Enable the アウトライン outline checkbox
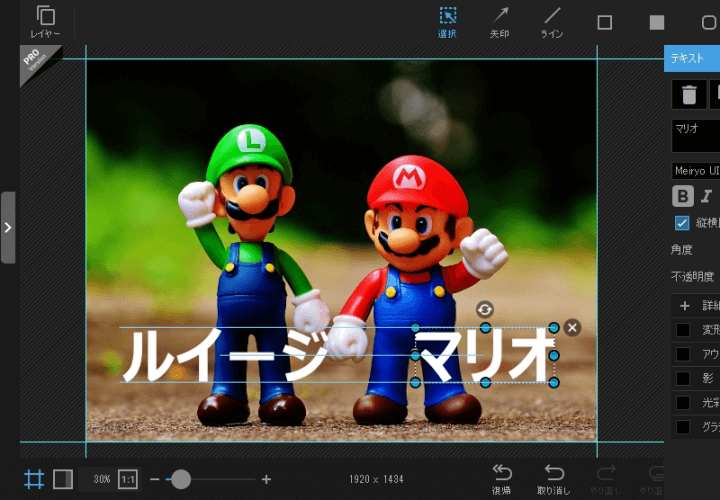This screenshot has width=720, height=500. [x=683, y=354]
